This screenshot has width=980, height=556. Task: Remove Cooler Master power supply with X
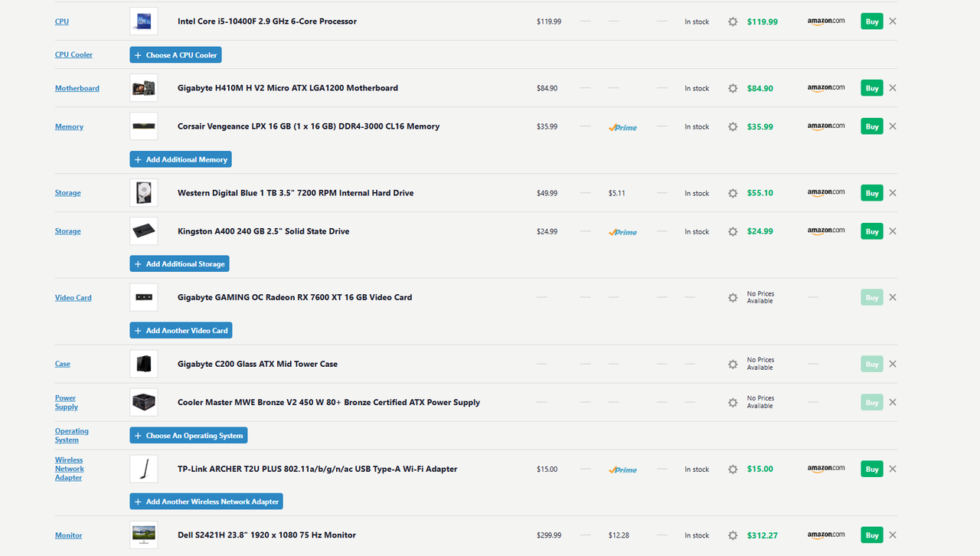tap(893, 402)
